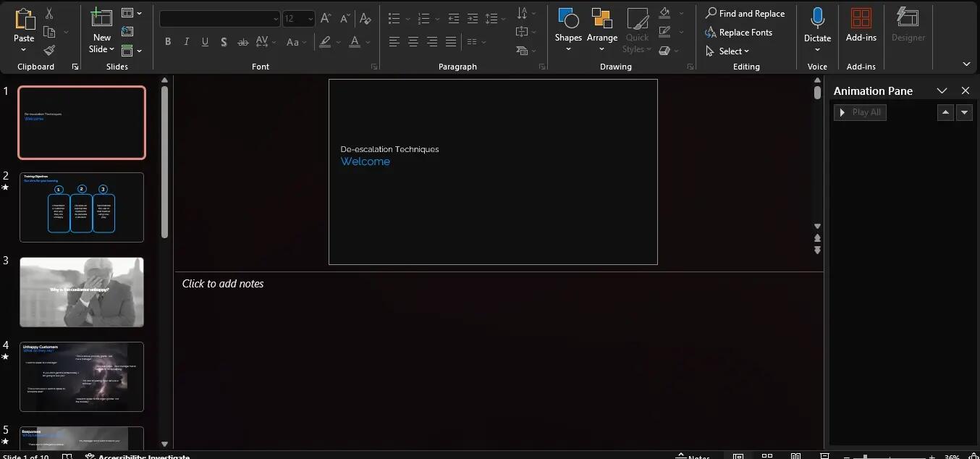Decrease the list indent level
980x459 pixels.
click(x=454, y=19)
